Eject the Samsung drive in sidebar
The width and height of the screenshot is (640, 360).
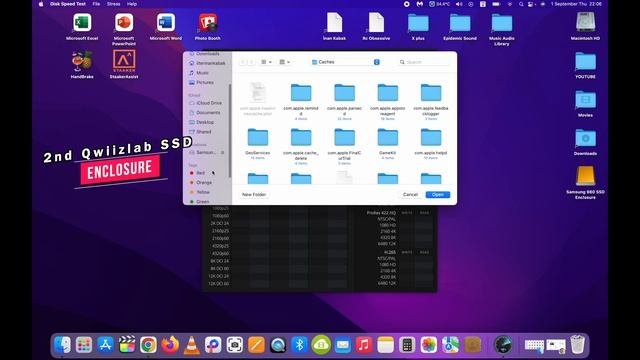(x=222, y=152)
